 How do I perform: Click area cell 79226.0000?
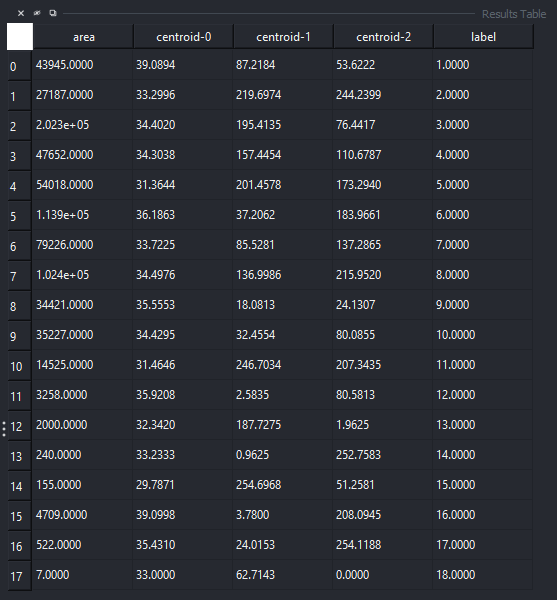[x=83, y=245]
